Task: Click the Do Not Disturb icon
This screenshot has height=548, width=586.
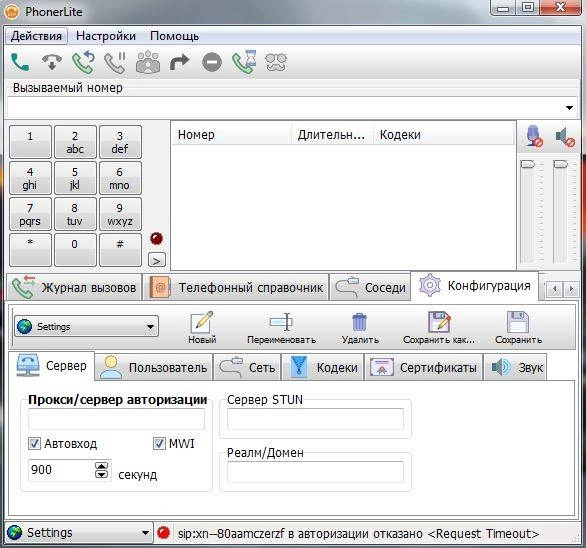Action: [212, 62]
